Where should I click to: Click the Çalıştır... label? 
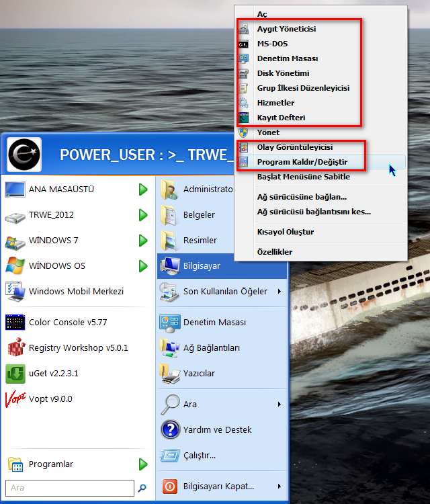pyautogui.click(x=200, y=456)
